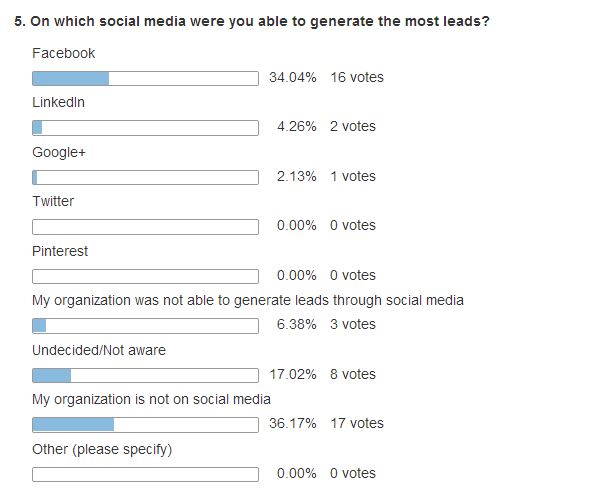Viewport: 608px width, 497px height.
Task: Click the Google+ option label
Action: (x=59, y=152)
